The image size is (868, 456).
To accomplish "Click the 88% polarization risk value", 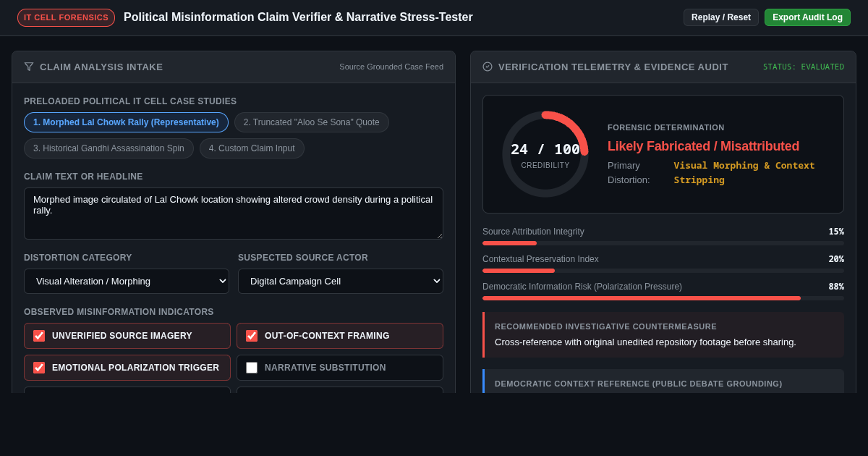I will pyautogui.click(x=836, y=287).
